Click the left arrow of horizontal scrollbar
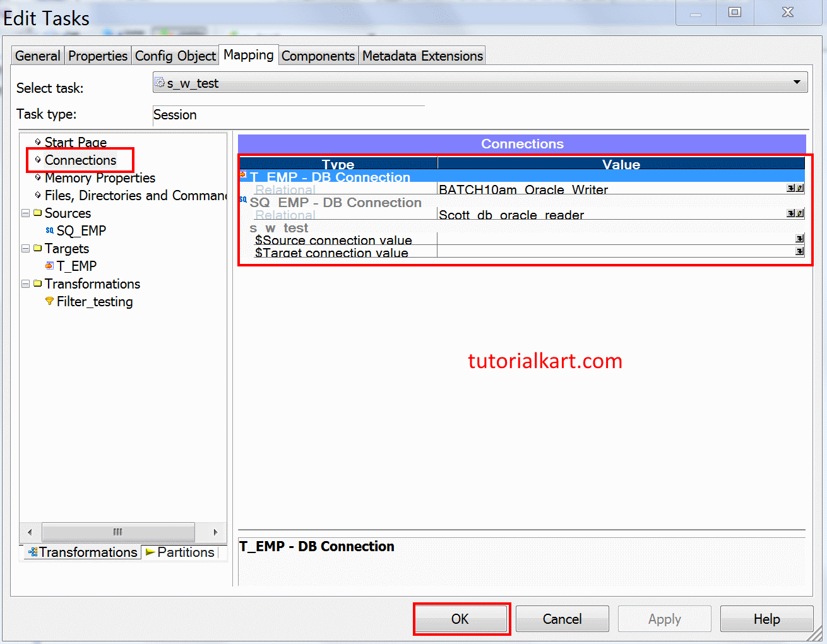 point(29,532)
